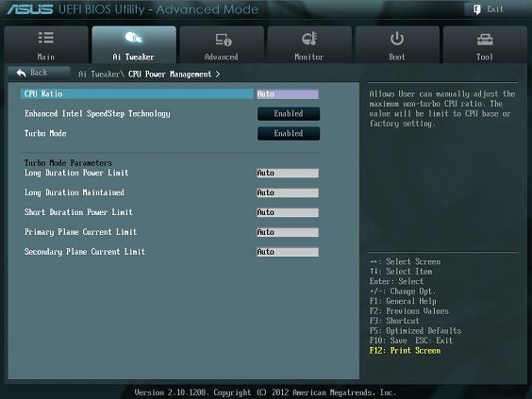Click F12: Print Screen hint

click(405, 351)
